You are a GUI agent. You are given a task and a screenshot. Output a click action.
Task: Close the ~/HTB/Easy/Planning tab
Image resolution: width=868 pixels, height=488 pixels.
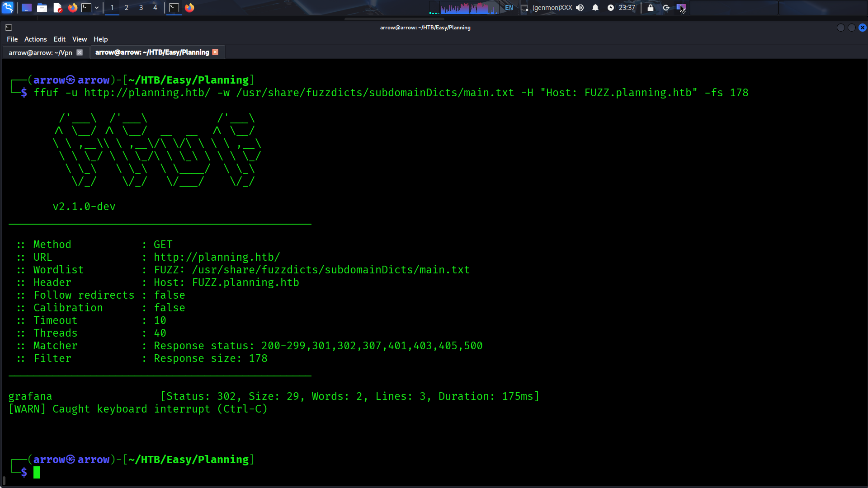click(x=216, y=52)
